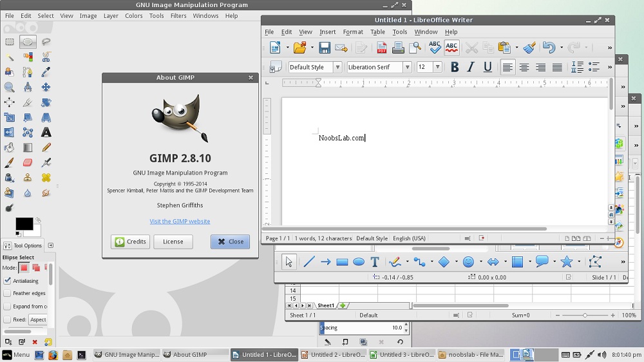Select the Ellipse Select tool in GIMP

coord(28,41)
